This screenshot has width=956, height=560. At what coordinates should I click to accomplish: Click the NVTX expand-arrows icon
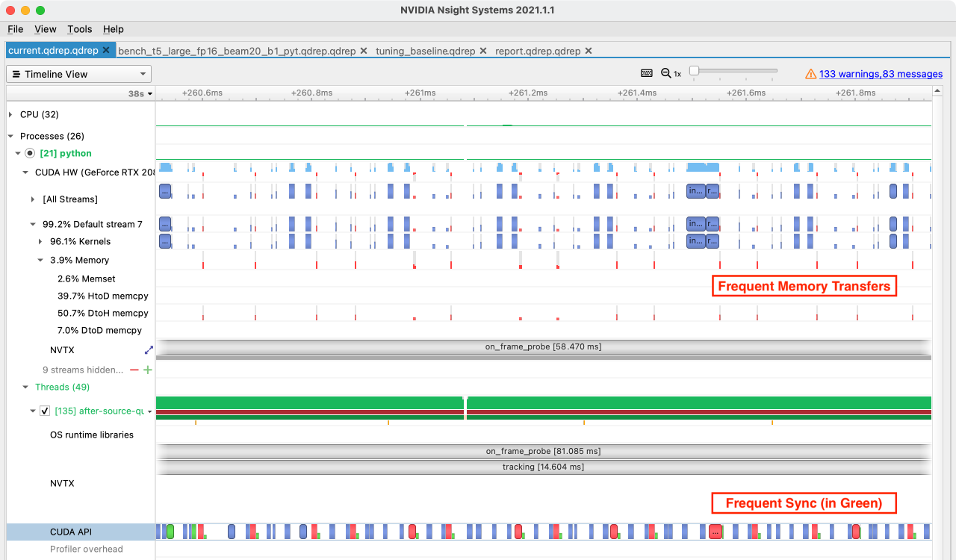pos(149,349)
